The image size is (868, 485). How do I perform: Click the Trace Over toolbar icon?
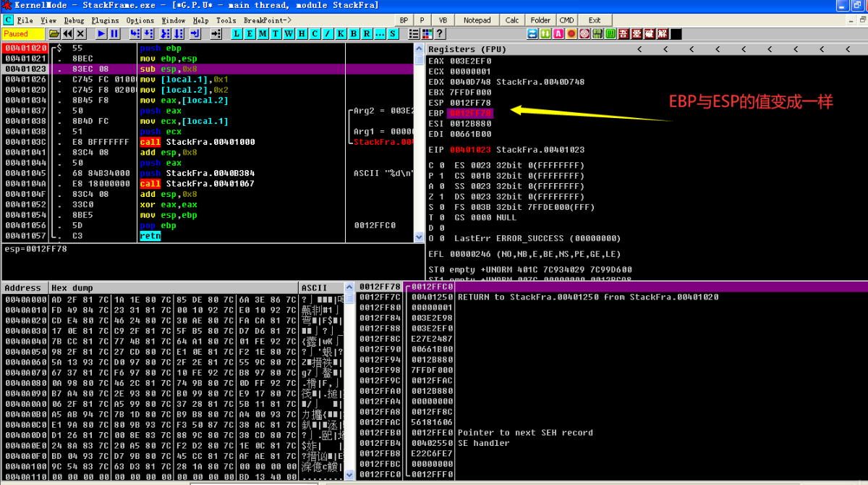click(179, 34)
